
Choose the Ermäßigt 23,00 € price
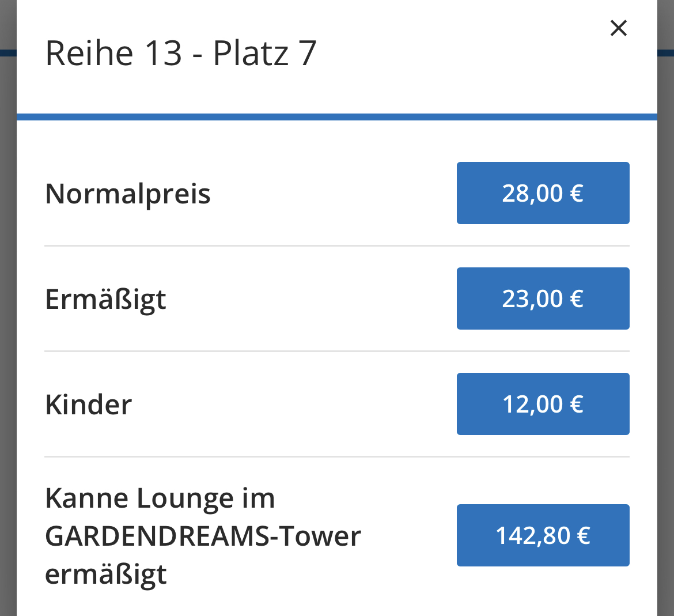543,298
